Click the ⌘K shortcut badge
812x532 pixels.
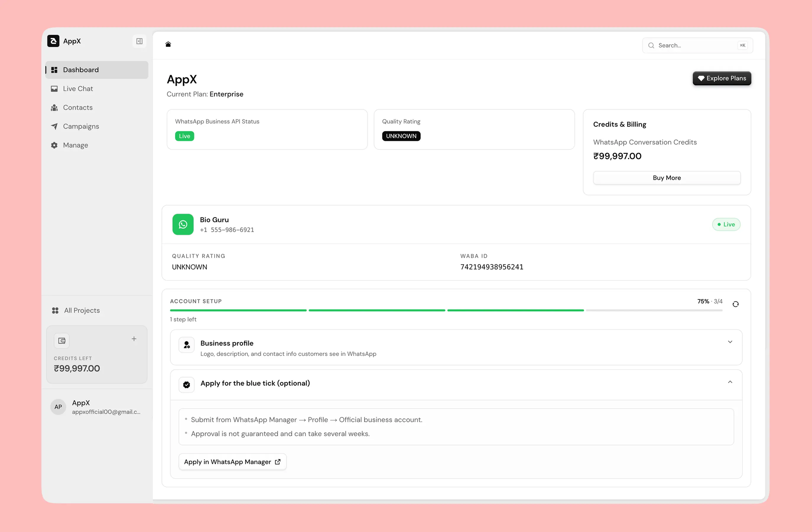742,46
